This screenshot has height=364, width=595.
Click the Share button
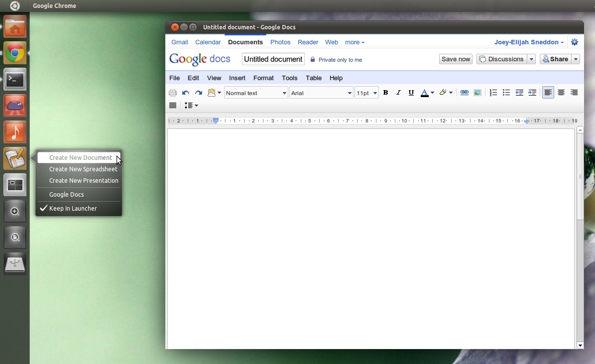tap(556, 59)
